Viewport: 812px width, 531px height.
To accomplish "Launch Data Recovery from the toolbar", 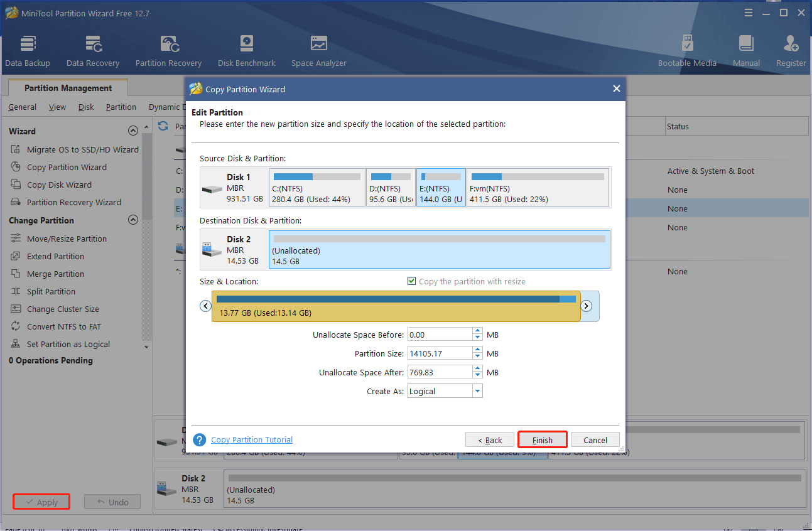I will [x=93, y=51].
